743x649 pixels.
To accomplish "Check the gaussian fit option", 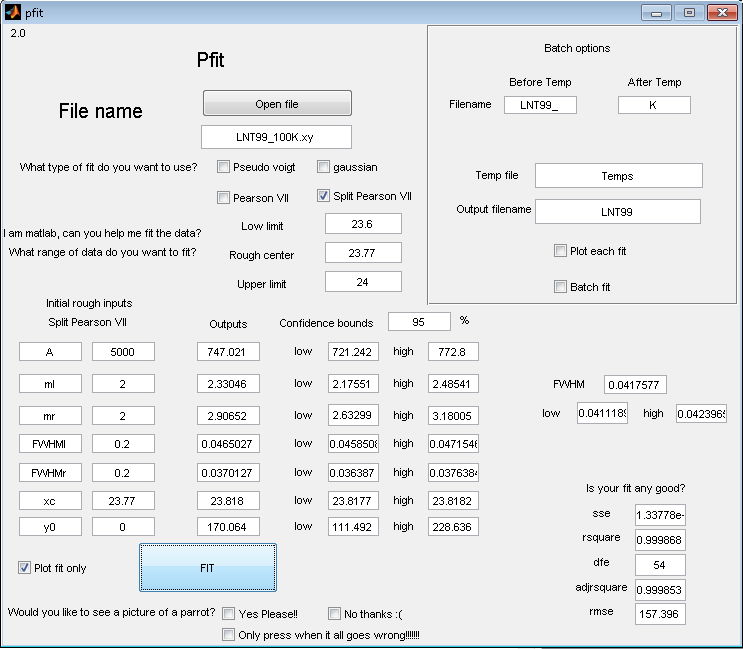I will [324, 167].
